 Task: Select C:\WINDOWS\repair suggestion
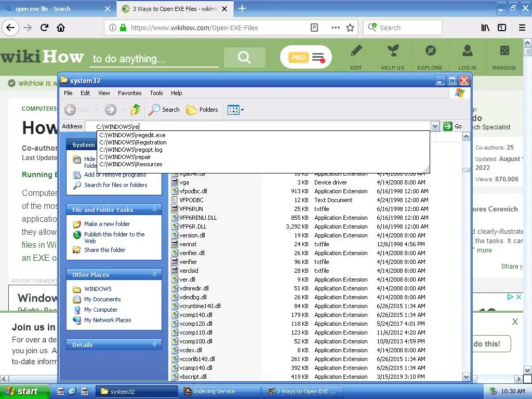coord(125,157)
